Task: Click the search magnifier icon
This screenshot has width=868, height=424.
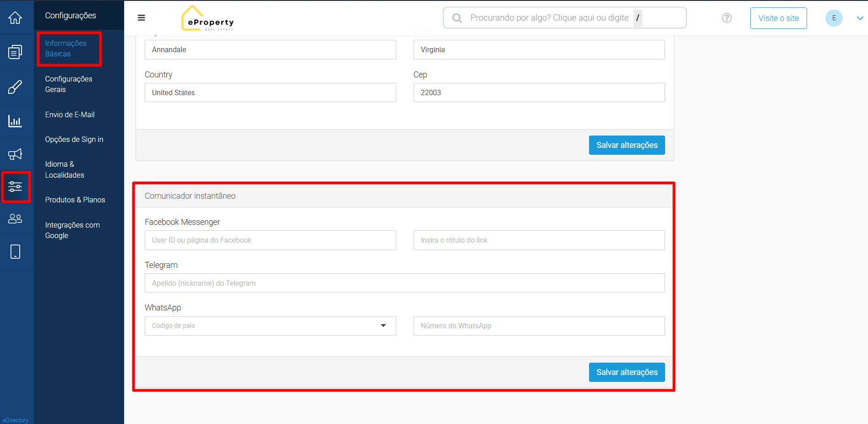Action: pos(457,18)
